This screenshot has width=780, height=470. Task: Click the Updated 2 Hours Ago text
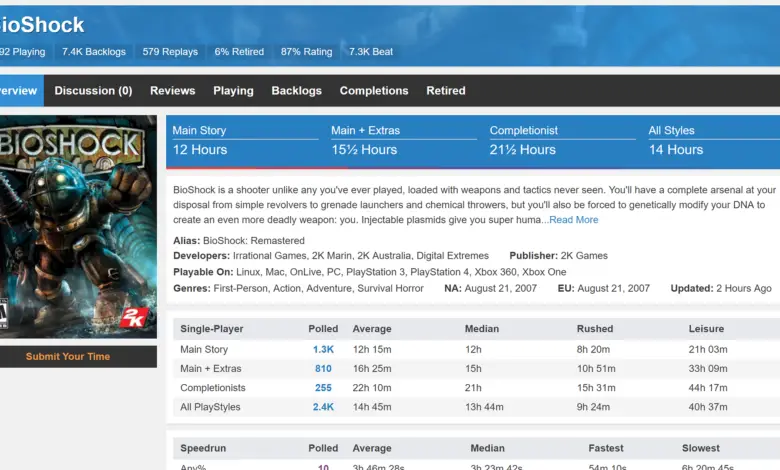(721, 288)
